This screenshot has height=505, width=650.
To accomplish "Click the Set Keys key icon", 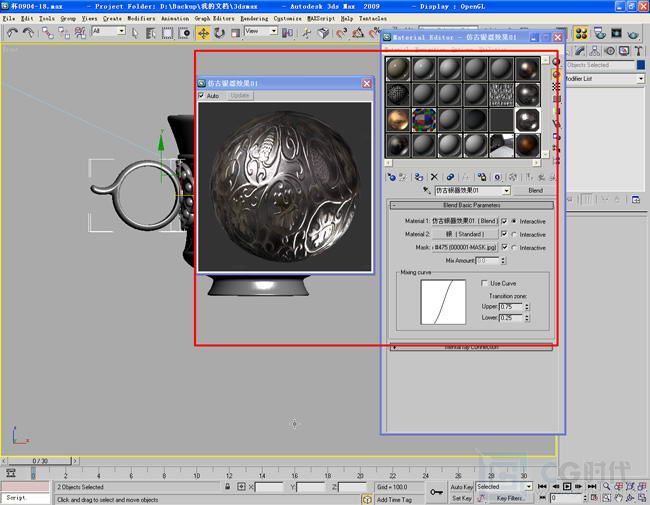I will click(436, 492).
